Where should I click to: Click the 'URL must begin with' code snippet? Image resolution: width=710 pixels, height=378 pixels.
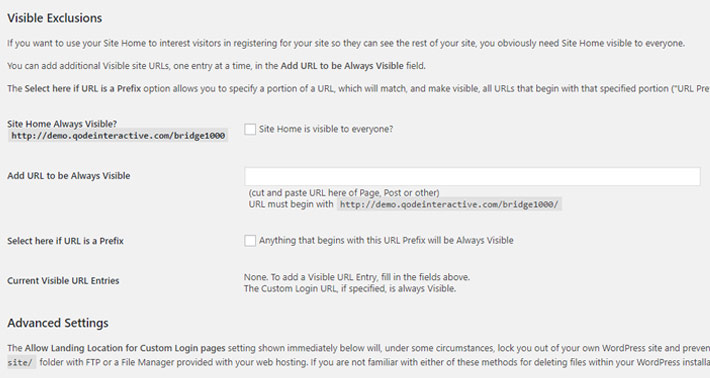[x=449, y=205]
